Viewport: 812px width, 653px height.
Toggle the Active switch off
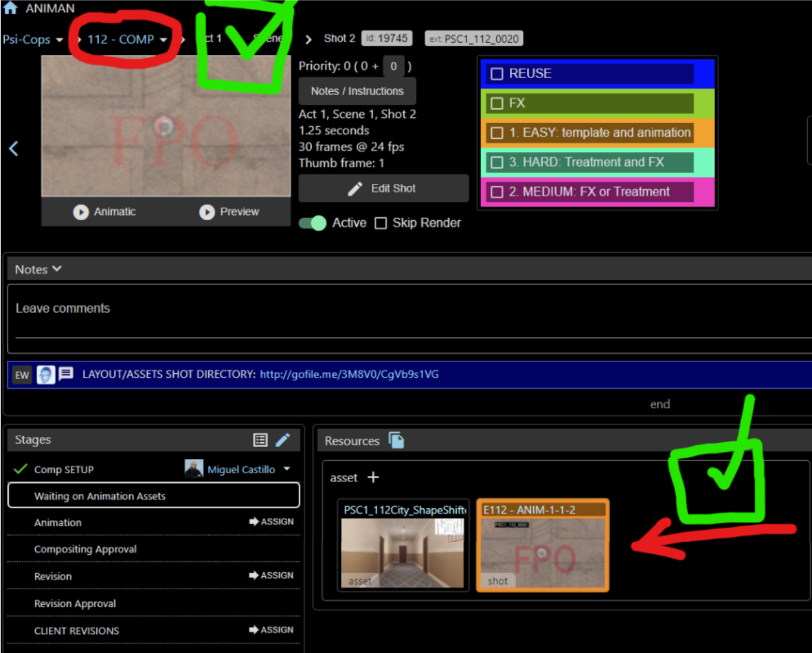pos(312,223)
